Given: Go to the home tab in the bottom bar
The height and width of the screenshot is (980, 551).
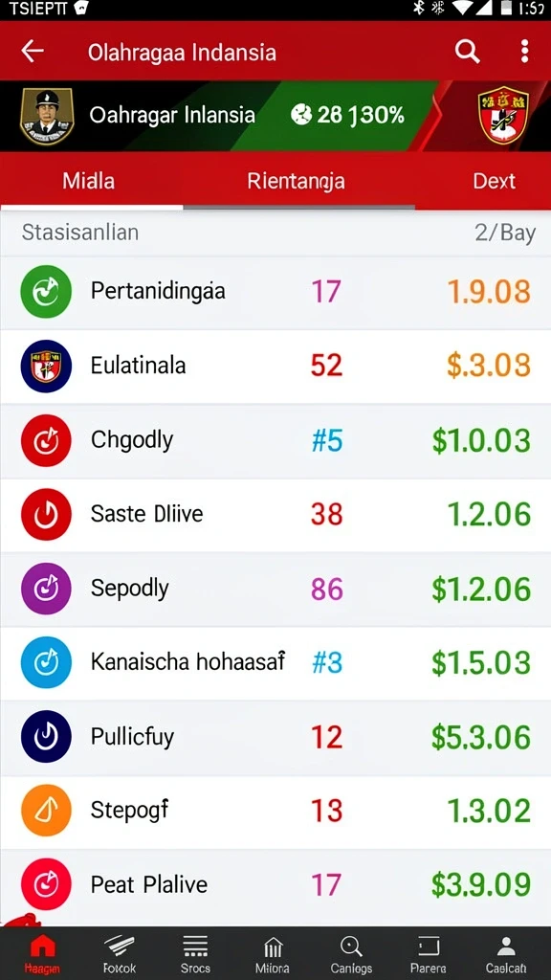Looking at the screenshot, I should point(42,954).
